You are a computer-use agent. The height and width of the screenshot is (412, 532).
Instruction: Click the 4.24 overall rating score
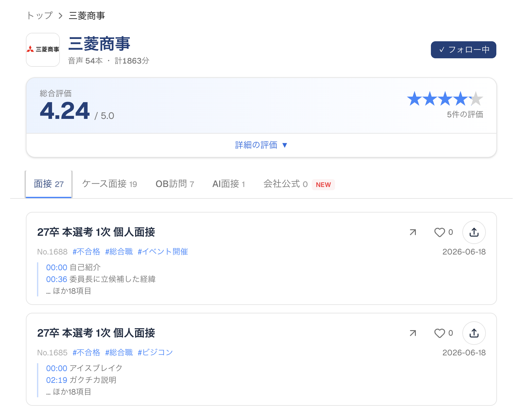click(65, 111)
